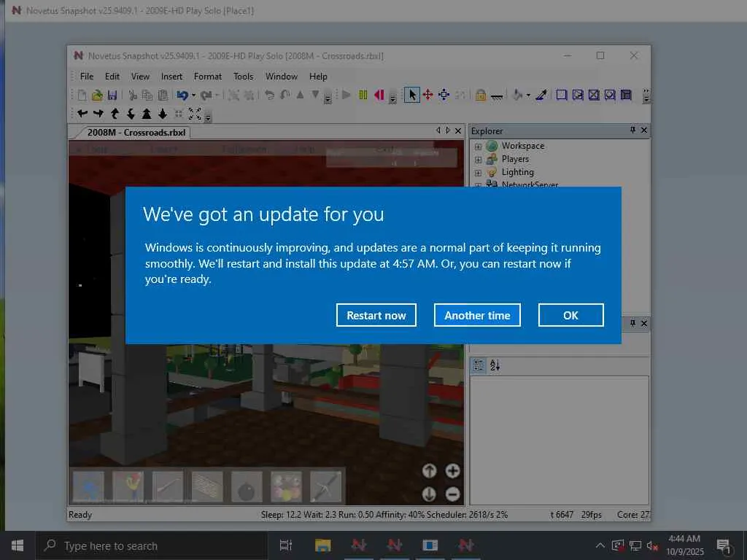
Task: Click the New document toolbar icon
Action: (x=82, y=96)
